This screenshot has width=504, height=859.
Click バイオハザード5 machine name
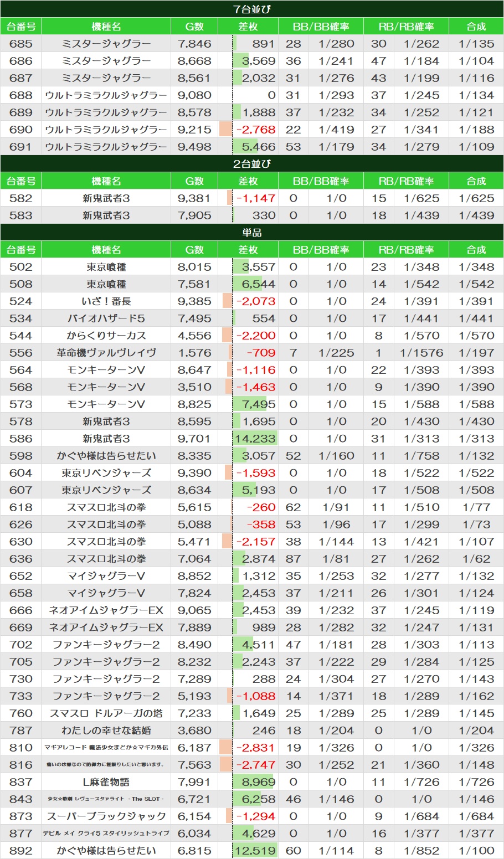point(106,318)
